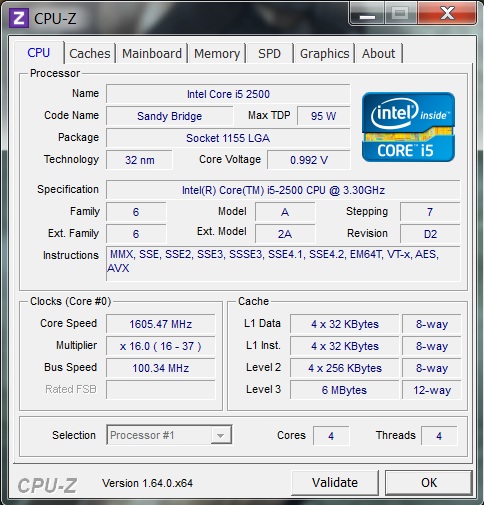Click the Level 3 size 6 MBytes
The height and width of the screenshot is (505, 484).
coord(345,390)
